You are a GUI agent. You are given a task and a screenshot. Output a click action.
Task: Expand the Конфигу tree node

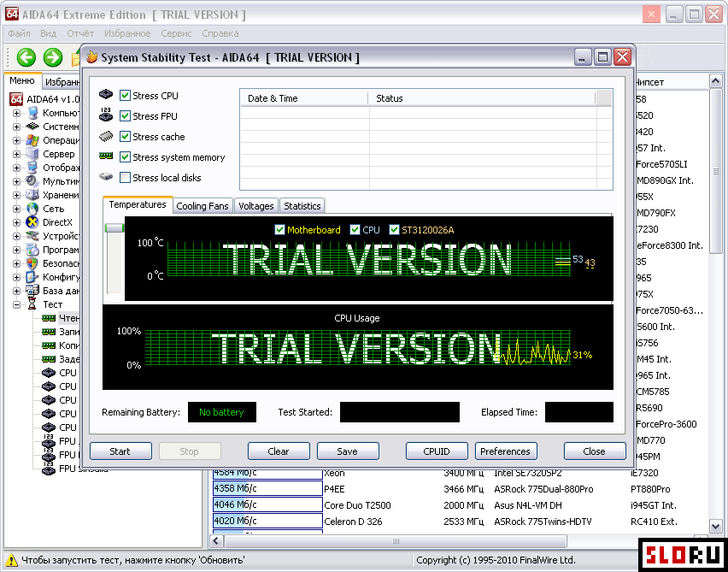[17, 277]
